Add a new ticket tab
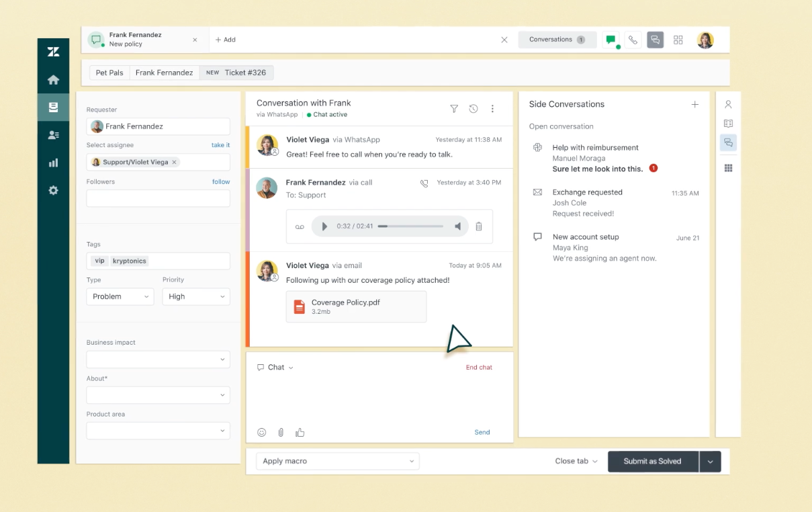This screenshot has width=812, height=512. coord(226,40)
